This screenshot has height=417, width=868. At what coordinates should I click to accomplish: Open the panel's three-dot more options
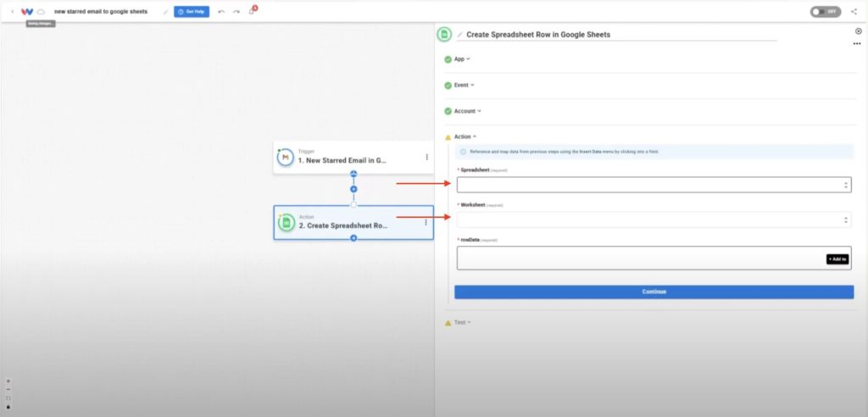coord(857,43)
